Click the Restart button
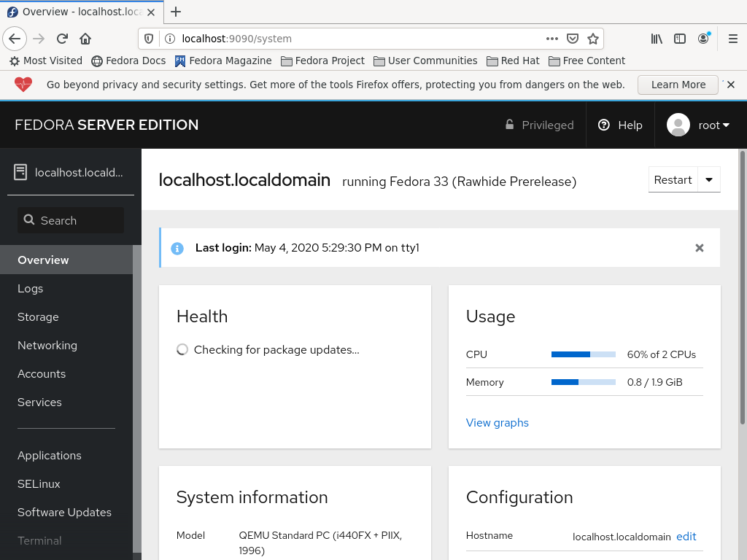 [x=673, y=180]
